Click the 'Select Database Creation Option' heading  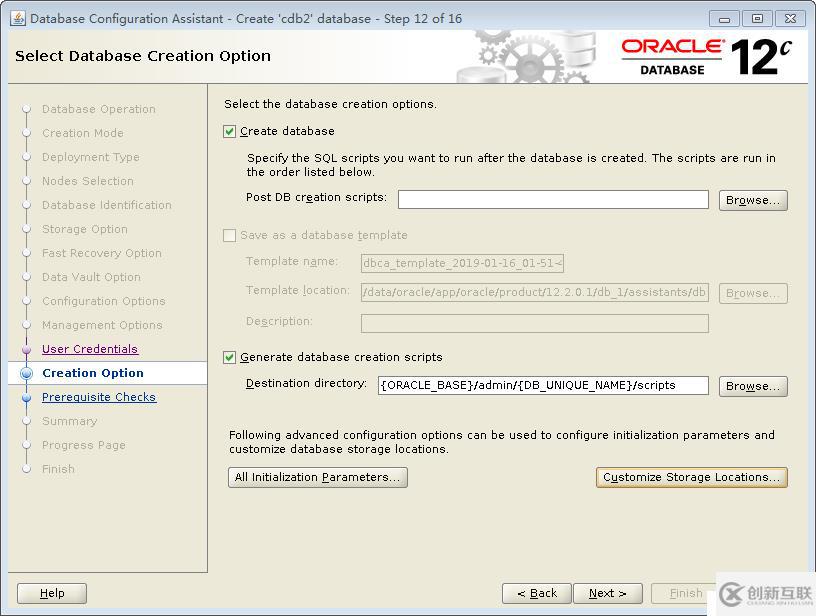click(x=143, y=56)
